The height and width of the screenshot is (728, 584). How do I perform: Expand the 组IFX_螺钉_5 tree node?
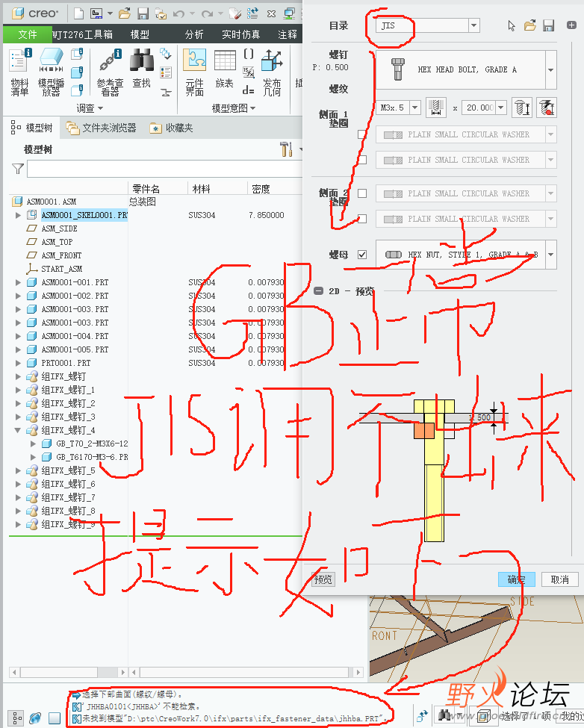click(18, 470)
